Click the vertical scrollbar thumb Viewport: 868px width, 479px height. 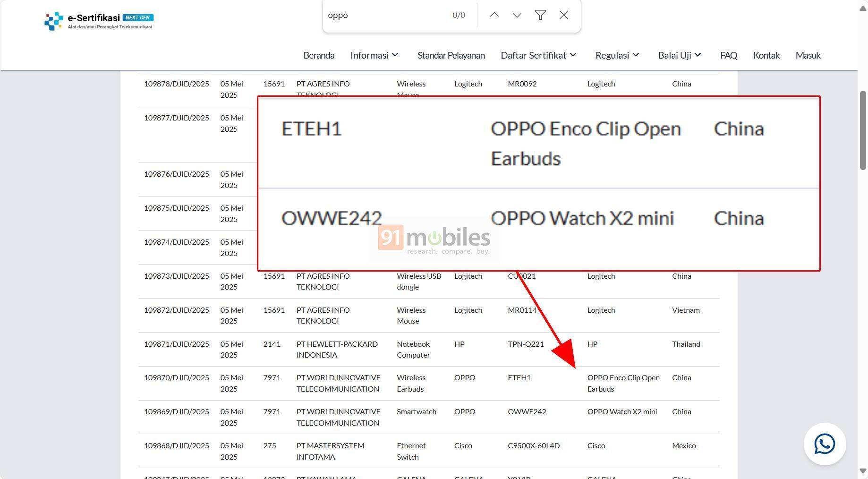[863, 130]
